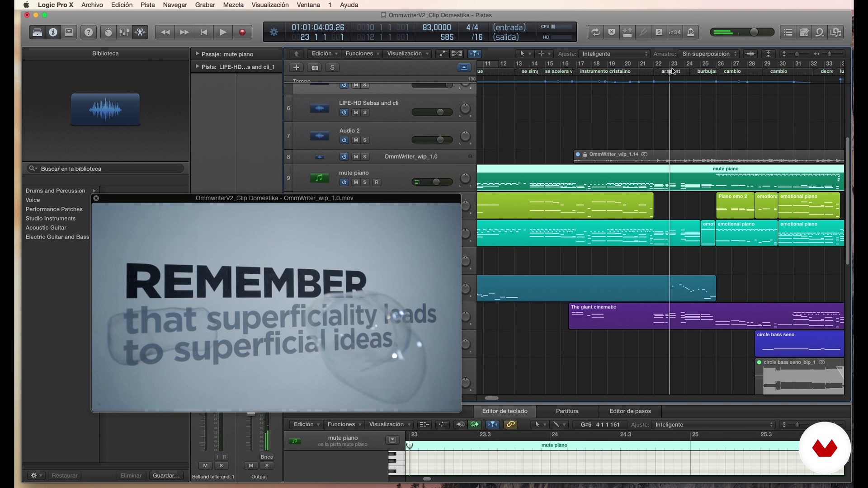
Task: Open the Apple menu
Action: tap(26, 5)
